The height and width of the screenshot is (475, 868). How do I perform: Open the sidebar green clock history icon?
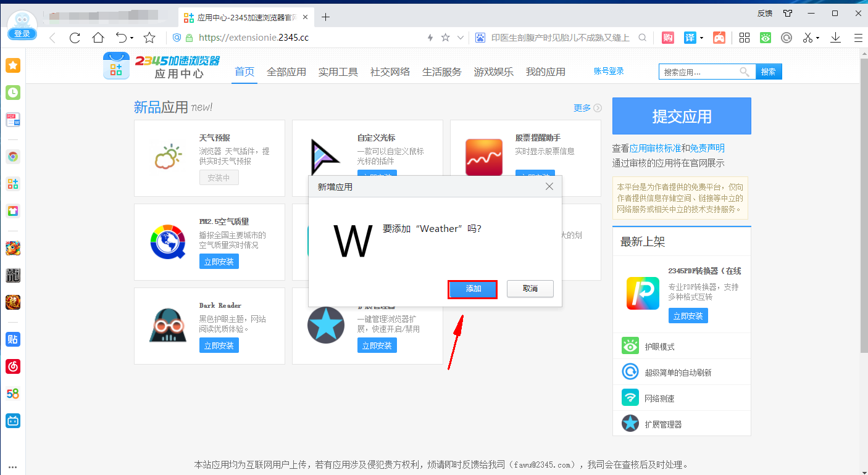click(13, 93)
